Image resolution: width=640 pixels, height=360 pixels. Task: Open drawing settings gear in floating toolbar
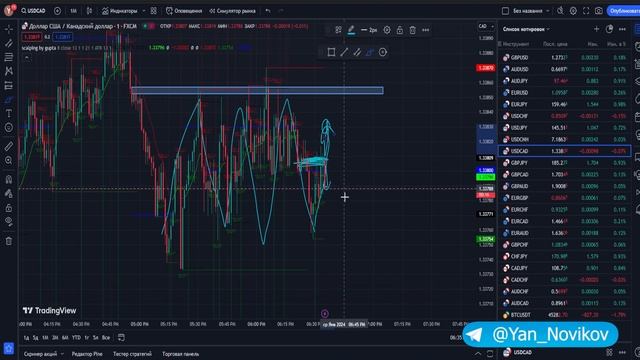387,30
